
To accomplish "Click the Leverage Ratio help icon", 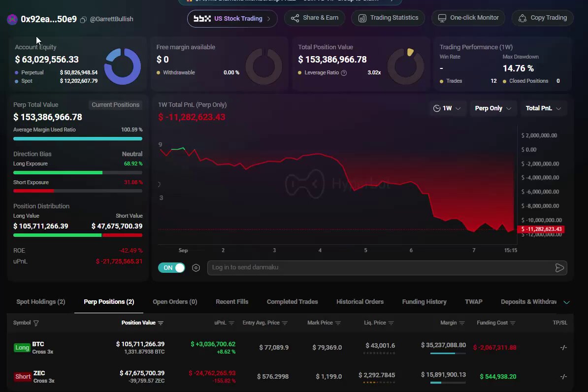I will (344, 73).
